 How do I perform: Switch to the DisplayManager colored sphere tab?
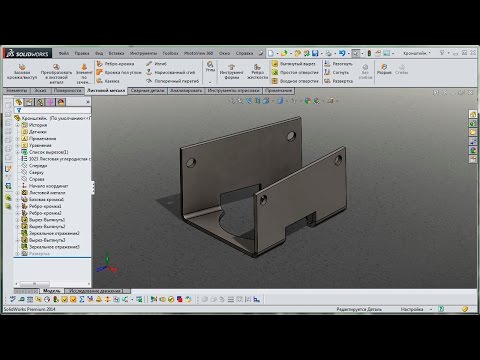tap(61, 102)
